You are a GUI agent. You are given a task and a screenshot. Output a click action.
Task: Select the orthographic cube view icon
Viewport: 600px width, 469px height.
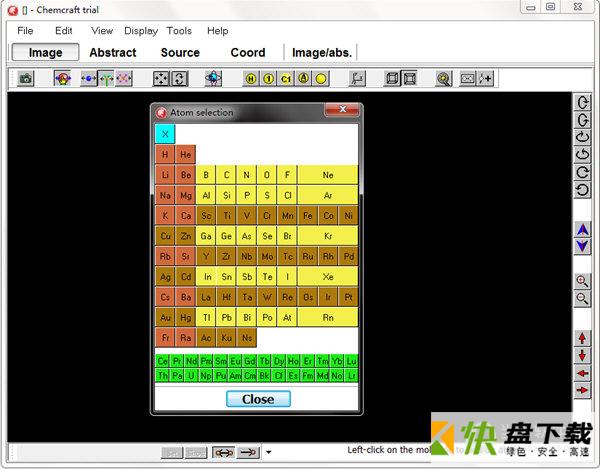click(392, 78)
